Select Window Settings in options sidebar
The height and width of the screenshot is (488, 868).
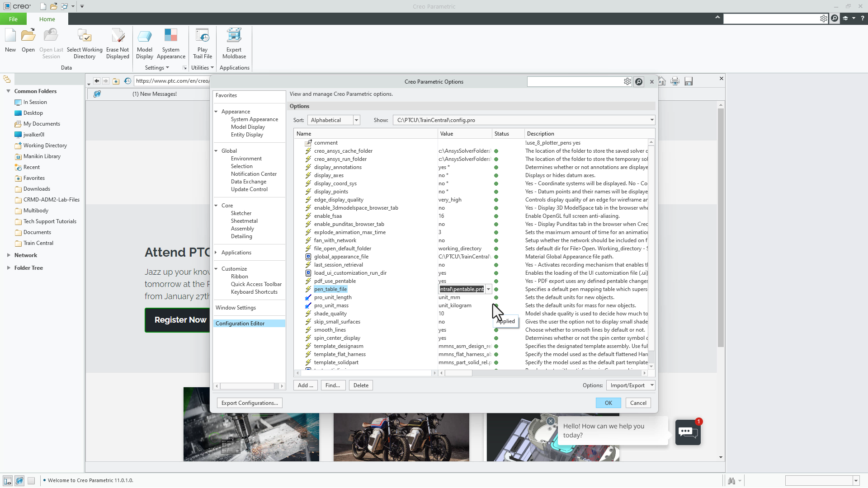(x=236, y=308)
